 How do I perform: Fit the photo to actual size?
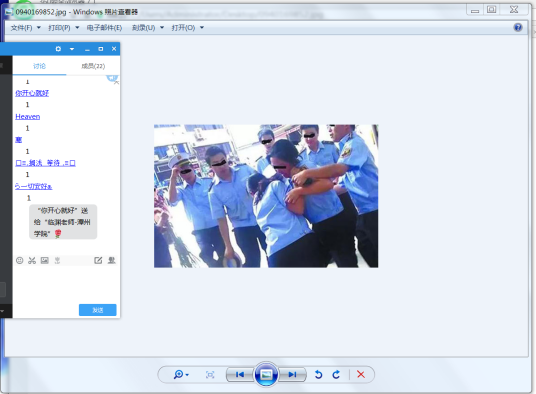(x=210, y=375)
